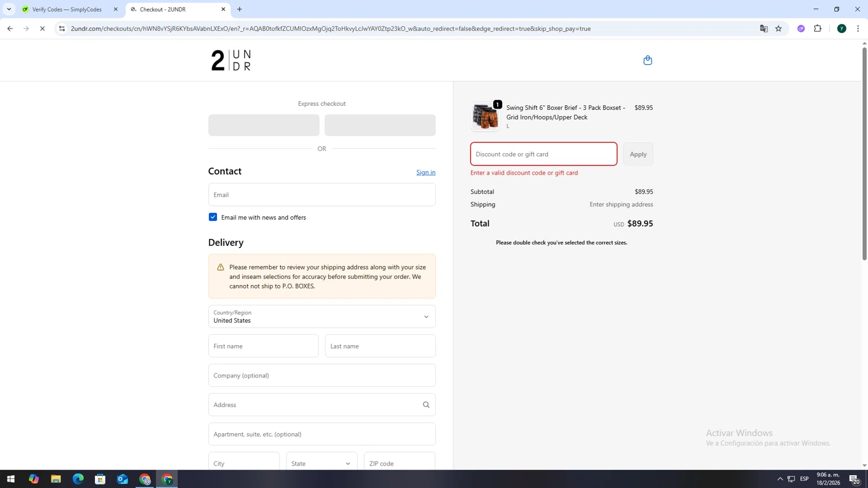Image resolution: width=868 pixels, height=488 pixels.
Task: Expand the Country/Region dropdown
Action: [322, 316]
